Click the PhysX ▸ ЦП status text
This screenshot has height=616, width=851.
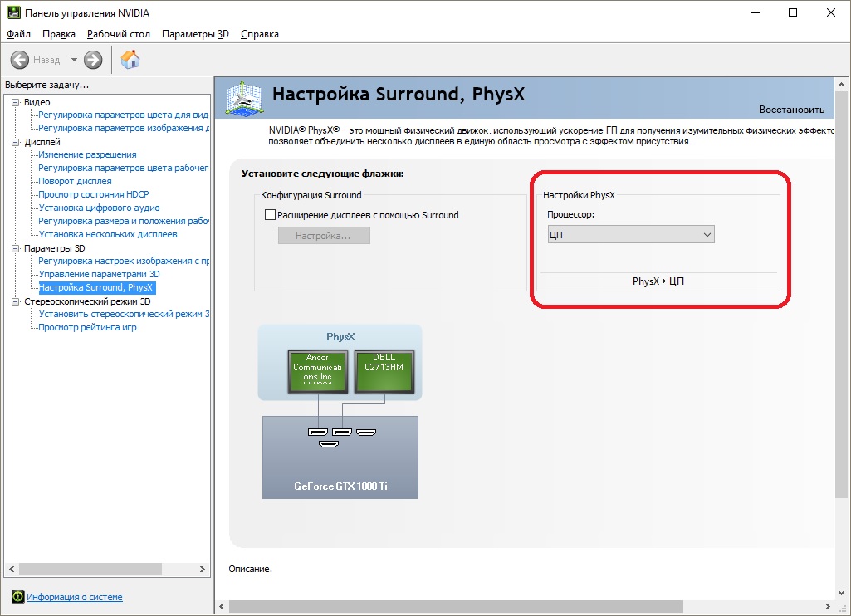click(658, 281)
